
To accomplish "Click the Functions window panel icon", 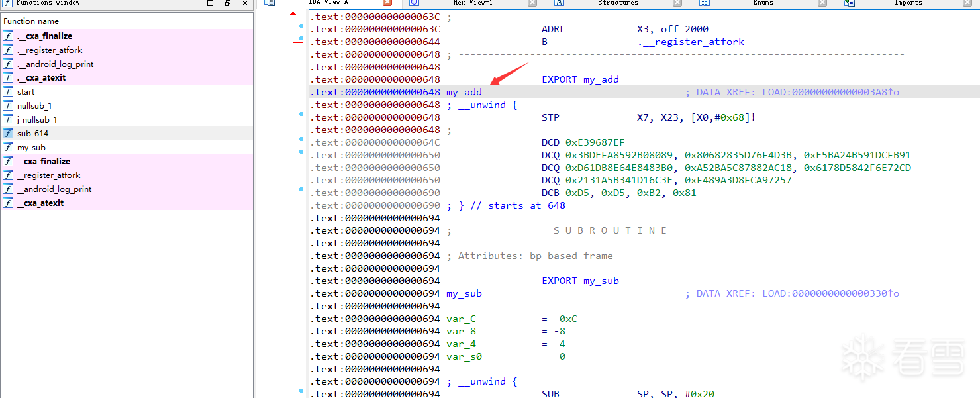I will 7,3.
